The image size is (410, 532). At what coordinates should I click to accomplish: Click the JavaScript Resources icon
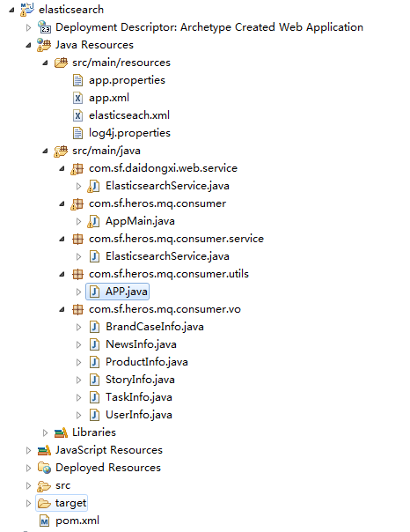[44, 450]
